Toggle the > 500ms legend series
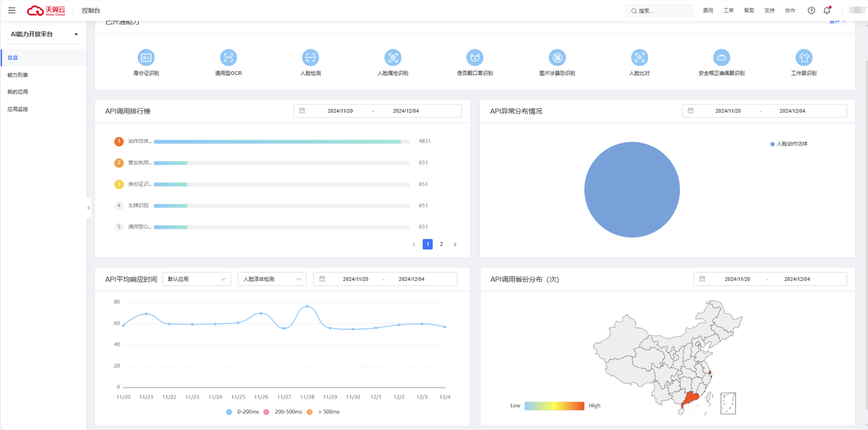The width and height of the screenshot is (868, 430). [322, 412]
